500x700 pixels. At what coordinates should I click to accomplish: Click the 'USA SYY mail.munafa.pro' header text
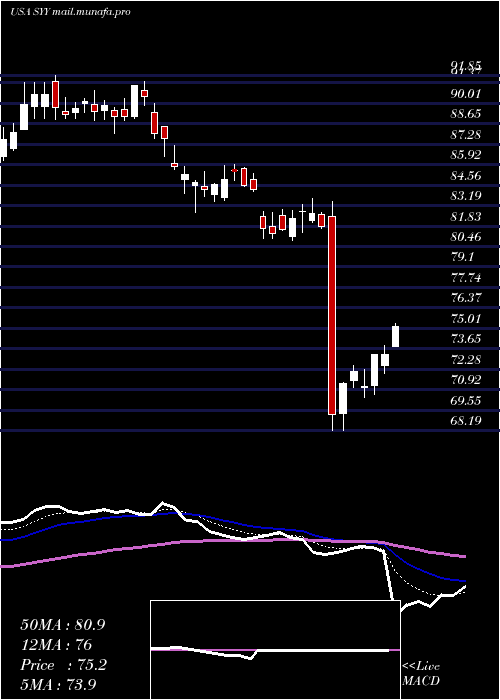click(71, 12)
